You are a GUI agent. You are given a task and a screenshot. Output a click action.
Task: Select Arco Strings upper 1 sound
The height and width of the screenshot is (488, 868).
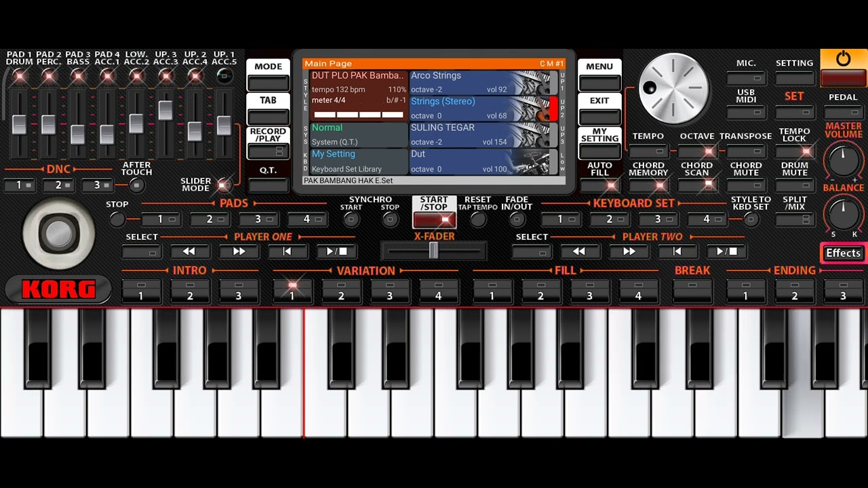(x=485, y=82)
